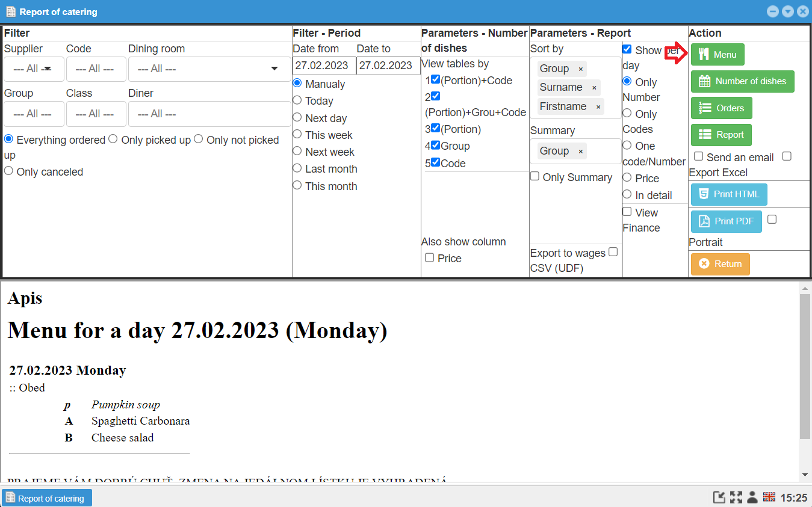Enable the Only Summary checkbox
This screenshot has height=507, width=812.
(535, 177)
